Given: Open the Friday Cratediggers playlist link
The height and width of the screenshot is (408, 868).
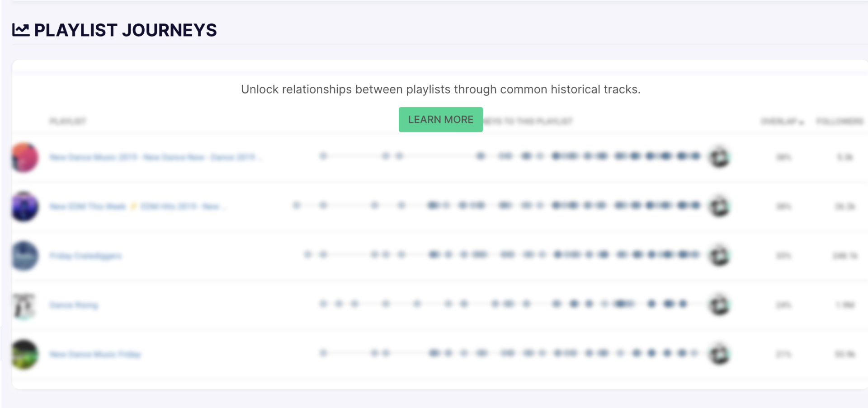Looking at the screenshot, I should point(85,256).
